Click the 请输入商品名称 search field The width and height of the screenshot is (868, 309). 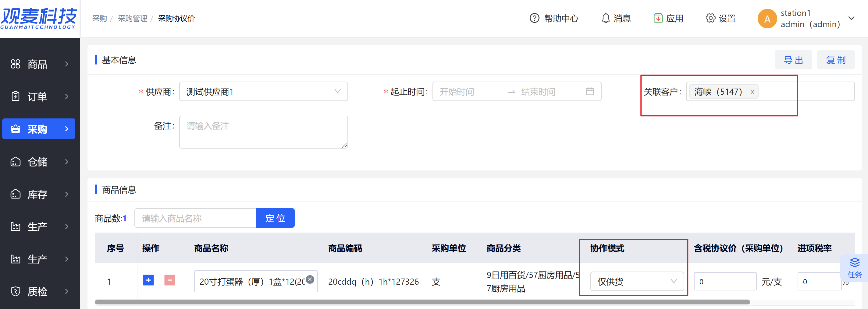click(195, 218)
